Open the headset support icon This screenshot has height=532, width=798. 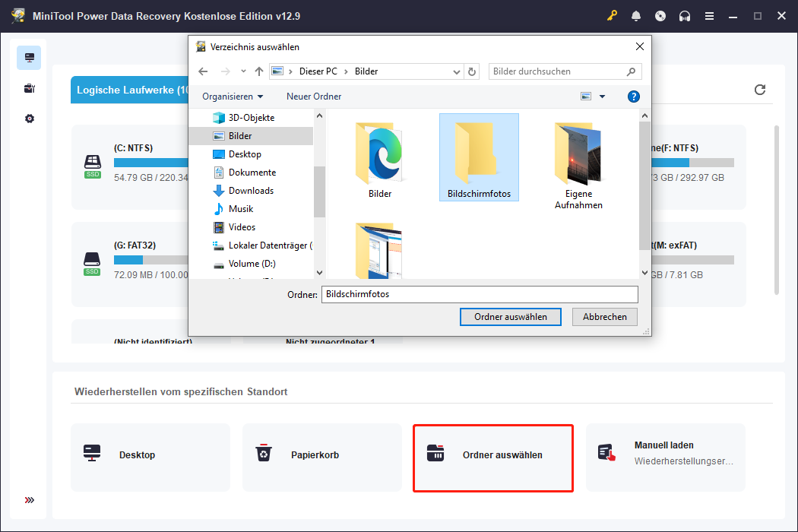tap(685, 16)
